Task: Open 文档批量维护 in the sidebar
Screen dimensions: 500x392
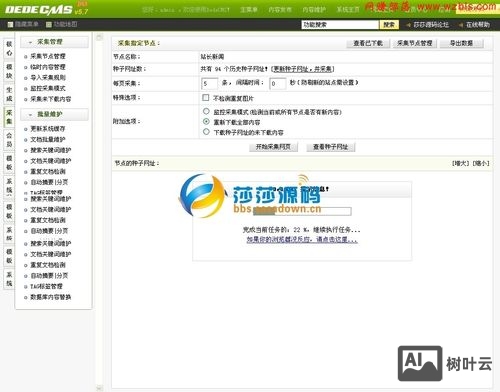Action: click(x=48, y=140)
